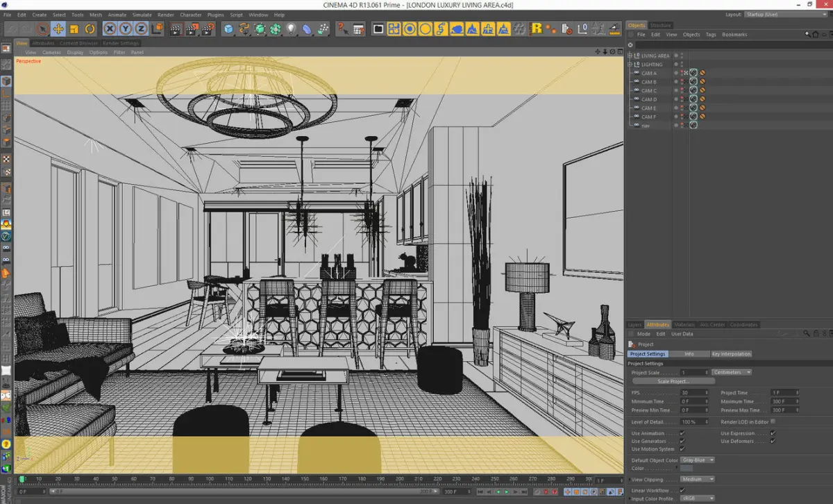Toggle the Y axis lock
This screenshot has width=833, height=504.
pos(126,29)
